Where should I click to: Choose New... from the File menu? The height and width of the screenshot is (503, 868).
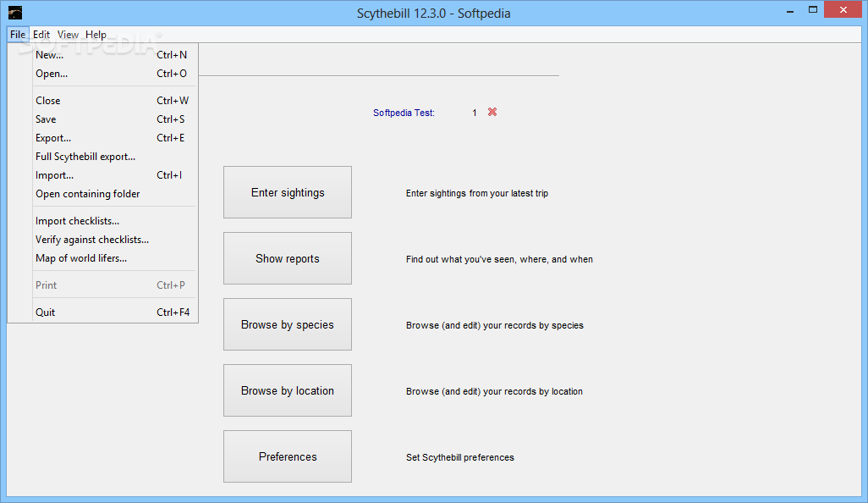click(x=113, y=55)
